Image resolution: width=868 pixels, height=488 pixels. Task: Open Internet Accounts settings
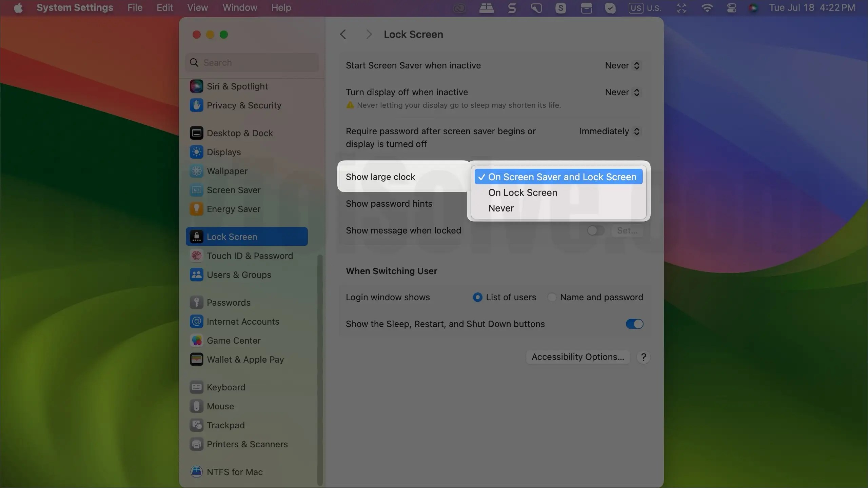click(x=243, y=321)
